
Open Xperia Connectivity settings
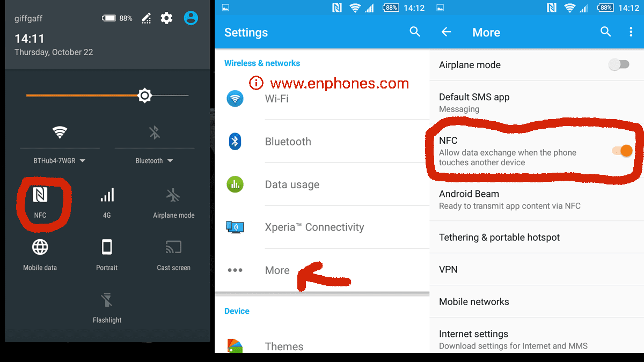pos(322,227)
